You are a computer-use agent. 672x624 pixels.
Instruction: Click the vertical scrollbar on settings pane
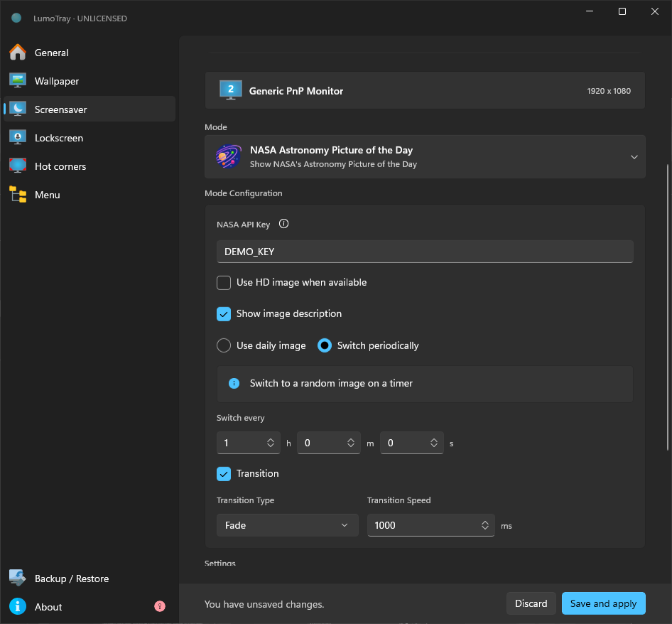click(668, 307)
